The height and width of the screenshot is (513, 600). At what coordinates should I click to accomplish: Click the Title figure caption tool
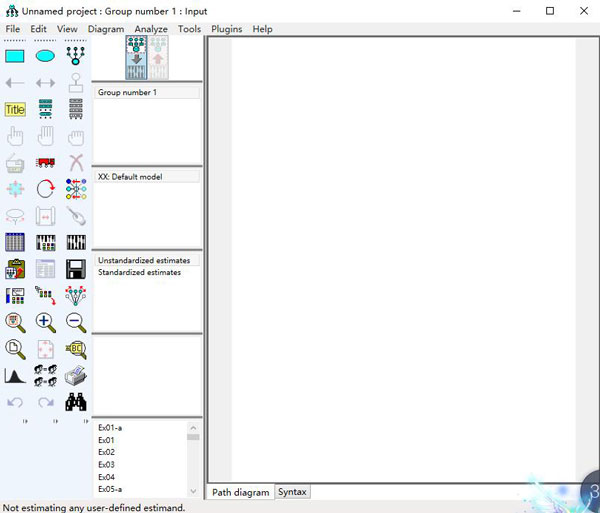(x=15, y=109)
